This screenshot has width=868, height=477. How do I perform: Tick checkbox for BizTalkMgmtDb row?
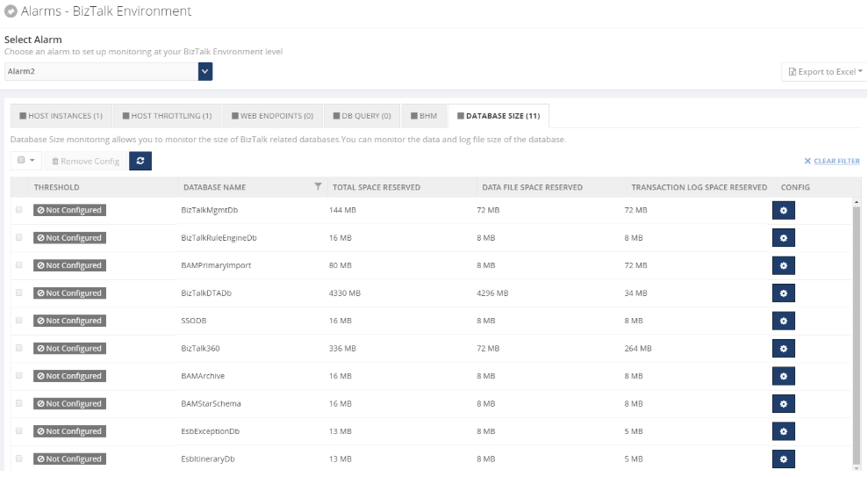(x=19, y=210)
